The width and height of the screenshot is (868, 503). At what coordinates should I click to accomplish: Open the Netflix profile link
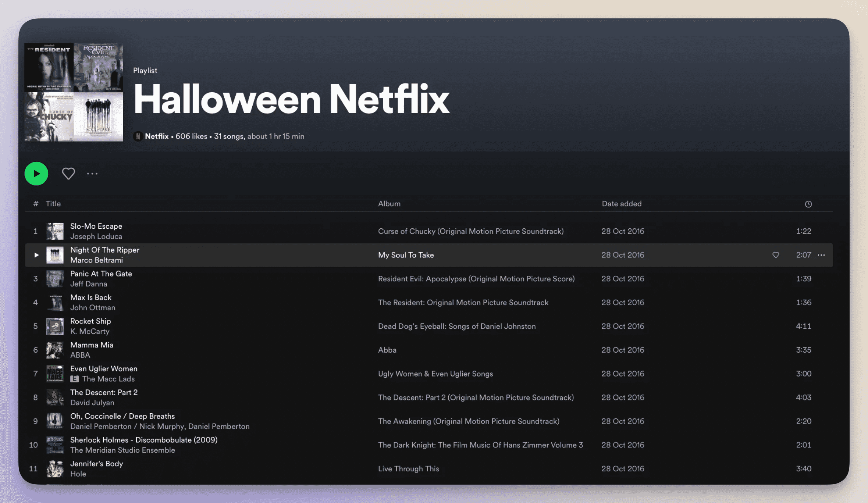157,136
